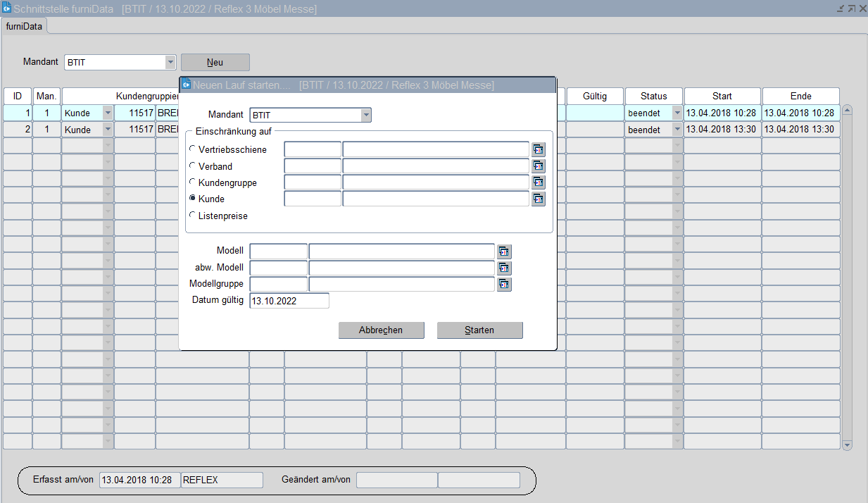The width and height of the screenshot is (868, 503).
Task: Select the Vertriebsschiene radio button
Action: pos(193,149)
